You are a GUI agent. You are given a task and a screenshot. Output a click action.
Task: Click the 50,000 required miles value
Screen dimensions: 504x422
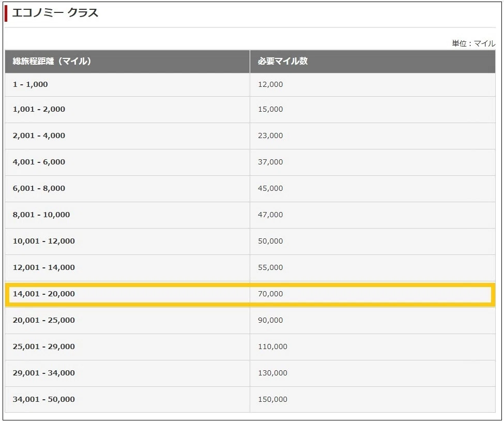pos(270,241)
